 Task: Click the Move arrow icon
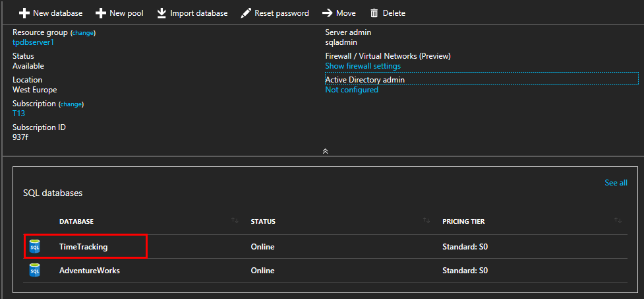(x=327, y=13)
